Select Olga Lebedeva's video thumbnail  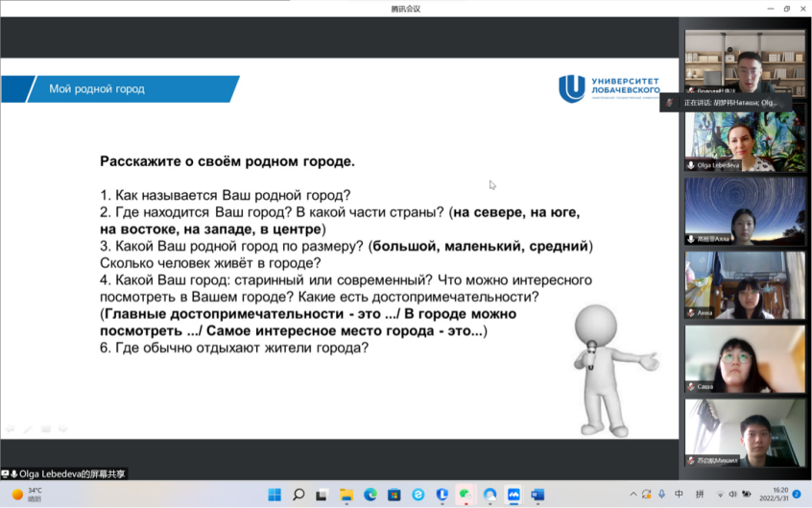pyautogui.click(x=745, y=141)
